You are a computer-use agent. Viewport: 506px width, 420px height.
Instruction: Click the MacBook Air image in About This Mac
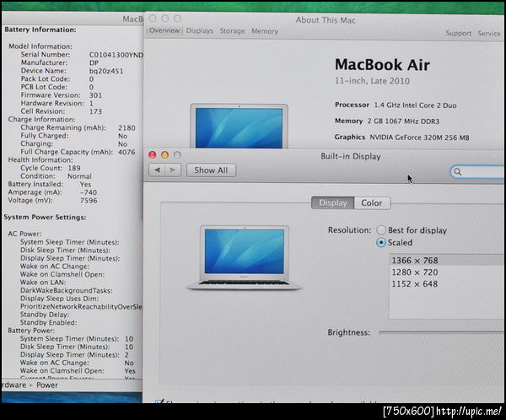tap(240, 127)
